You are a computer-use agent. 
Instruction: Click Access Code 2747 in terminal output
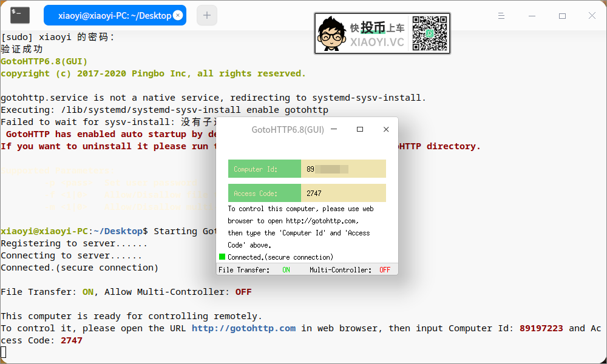tap(72, 340)
